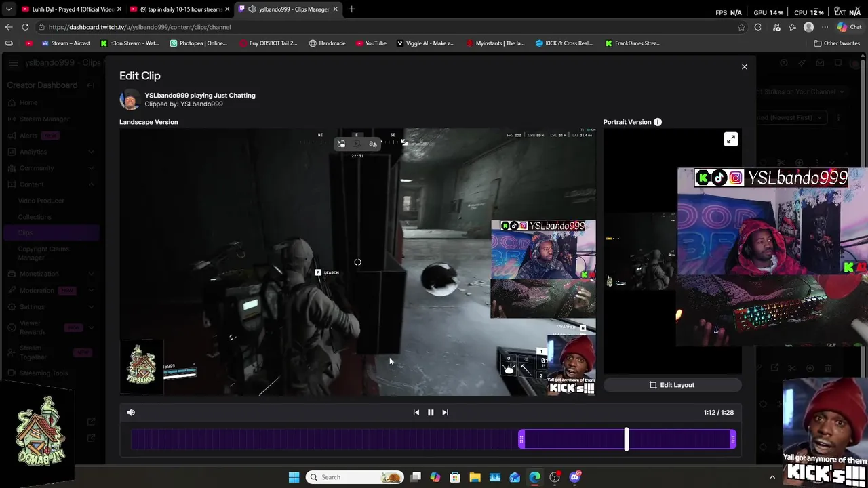Expand the Community section in the sidebar
Screen dimensions: 868x488
click(x=92, y=168)
